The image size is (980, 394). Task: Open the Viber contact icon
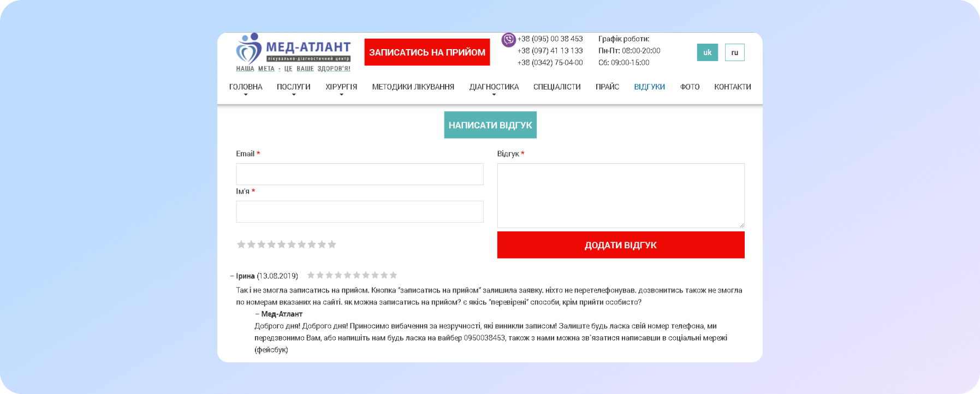tap(508, 40)
